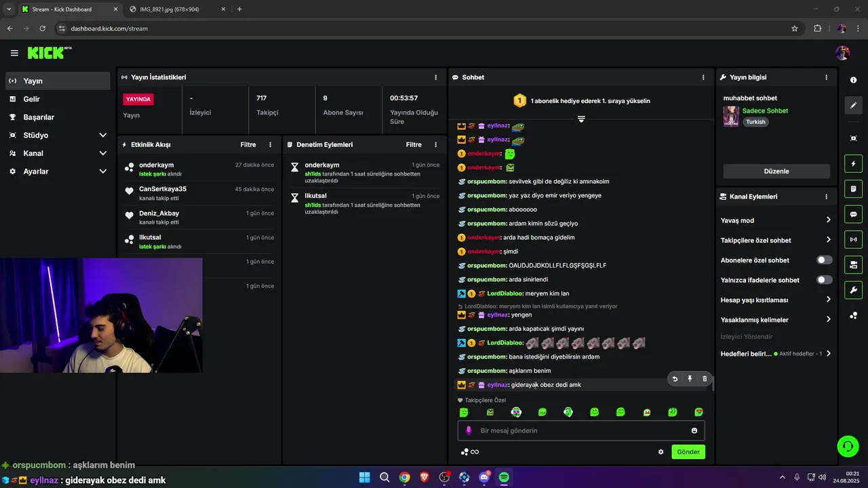Image resolution: width=868 pixels, height=488 pixels.
Task: Open chat settings gear icon
Action: [661, 452]
